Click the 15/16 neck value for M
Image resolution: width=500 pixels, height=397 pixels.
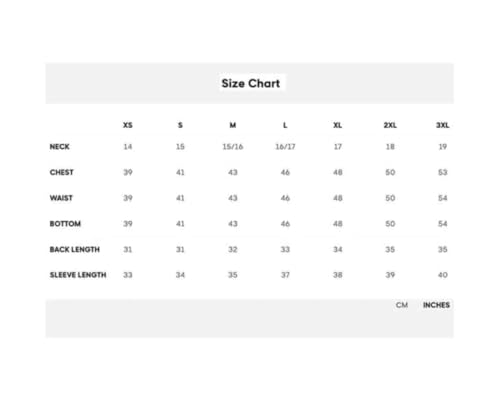click(x=233, y=147)
